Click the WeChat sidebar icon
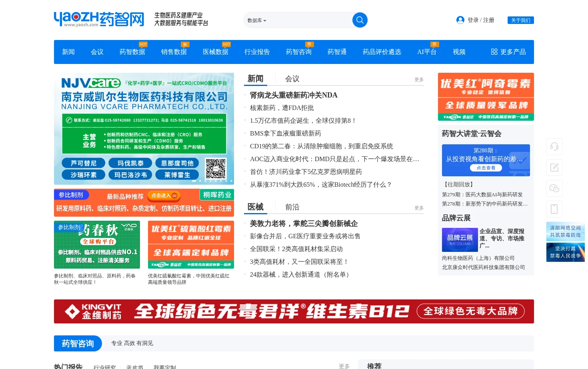Screen dimensions: 588x369 [x=554, y=188]
